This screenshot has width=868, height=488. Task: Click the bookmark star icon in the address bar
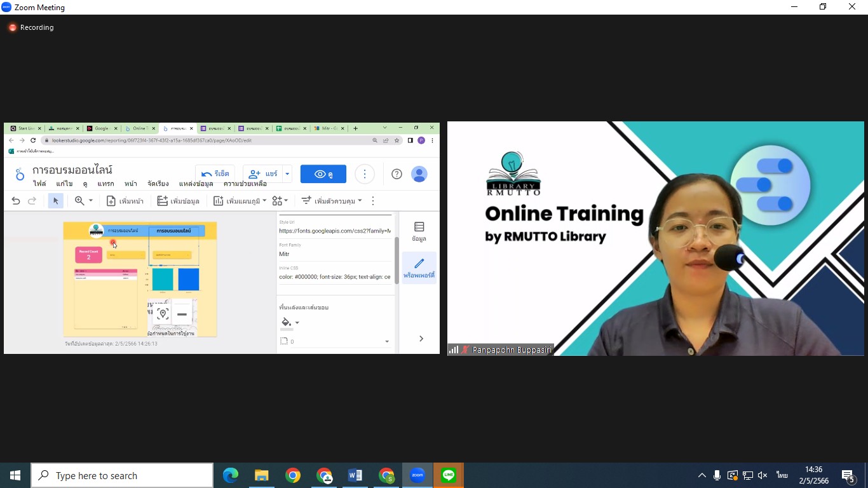point(397,140)
